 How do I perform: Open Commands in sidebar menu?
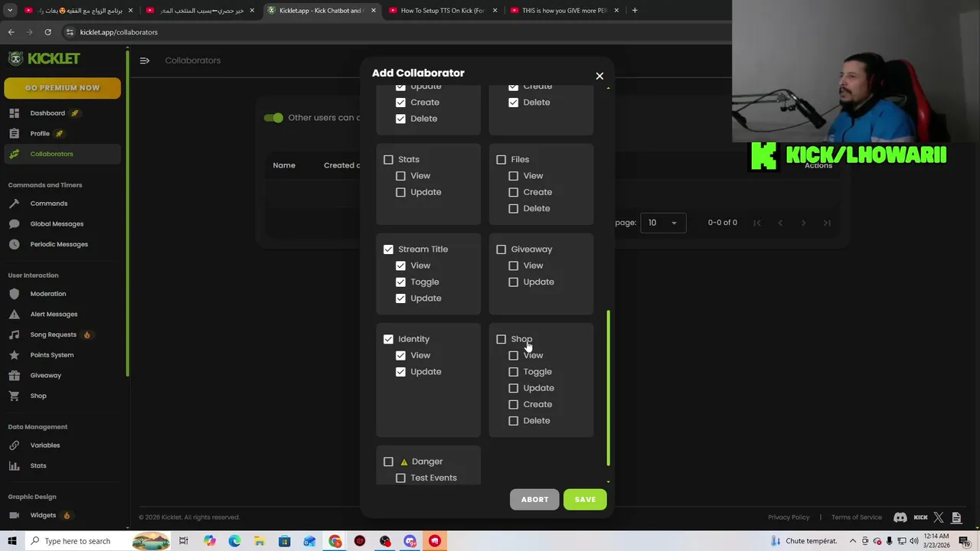(x=49, y=204)
